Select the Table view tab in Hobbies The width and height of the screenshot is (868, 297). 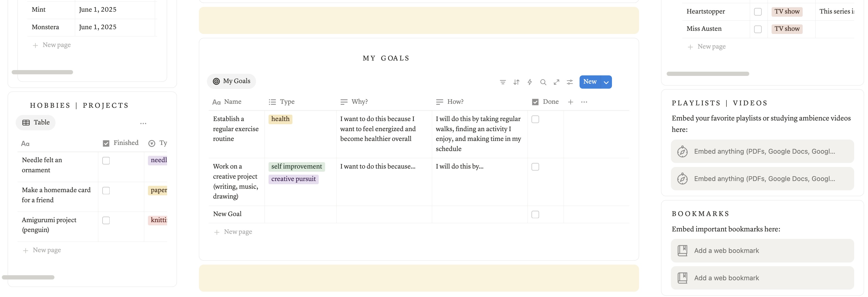coord(36,123)
